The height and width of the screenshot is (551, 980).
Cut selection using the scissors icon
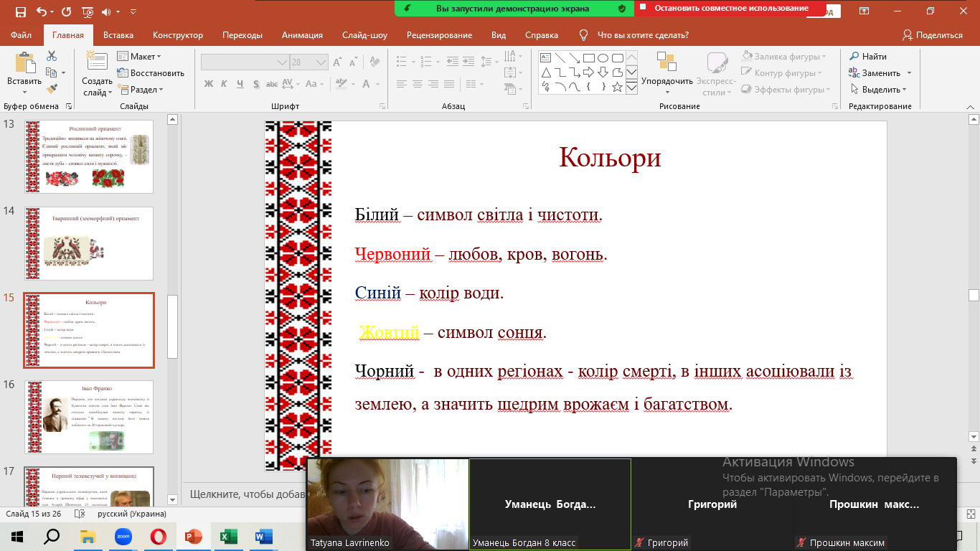pos(52,56)
